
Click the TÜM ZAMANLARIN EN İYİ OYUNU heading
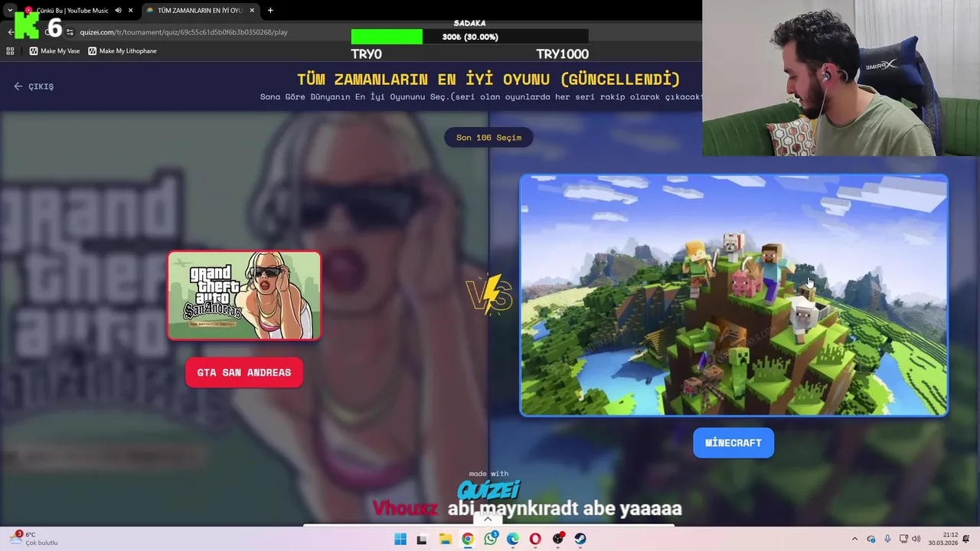coord(488,79)
